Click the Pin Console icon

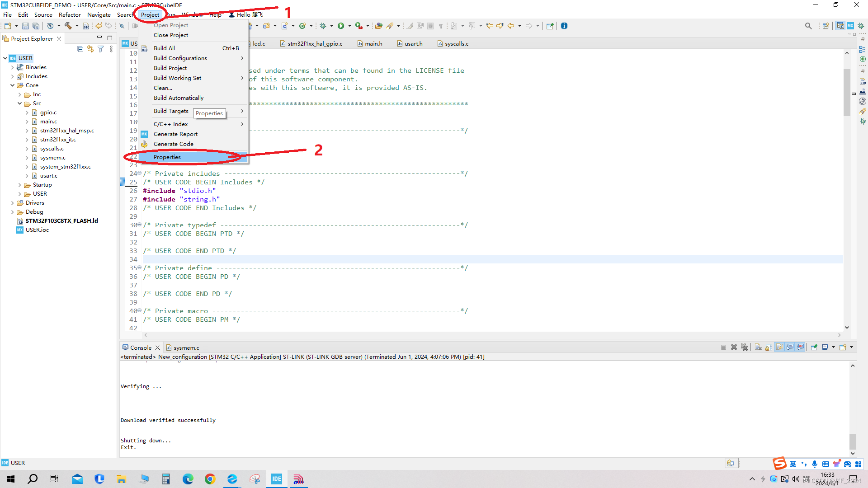coord(814,347)
